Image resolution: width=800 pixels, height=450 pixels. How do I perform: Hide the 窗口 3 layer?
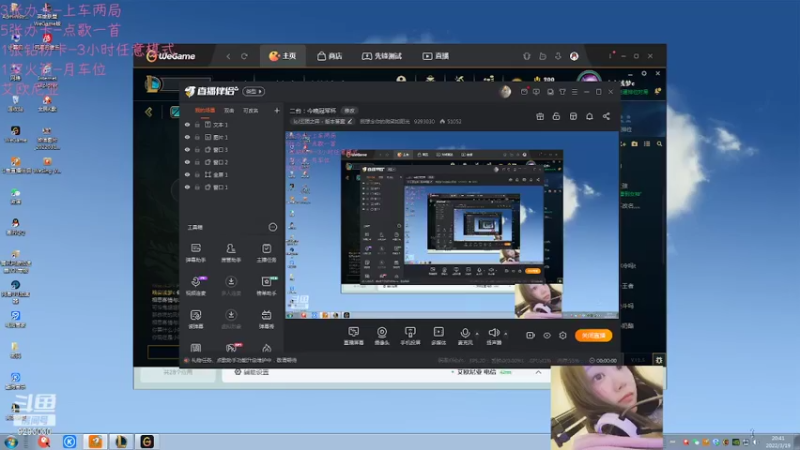(187, 149)
